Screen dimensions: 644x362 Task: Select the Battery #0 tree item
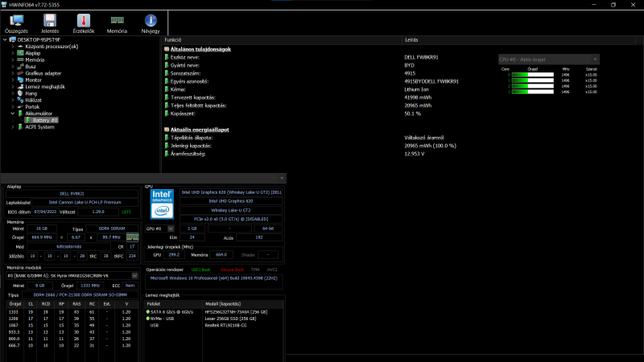(x=45, y=120)
